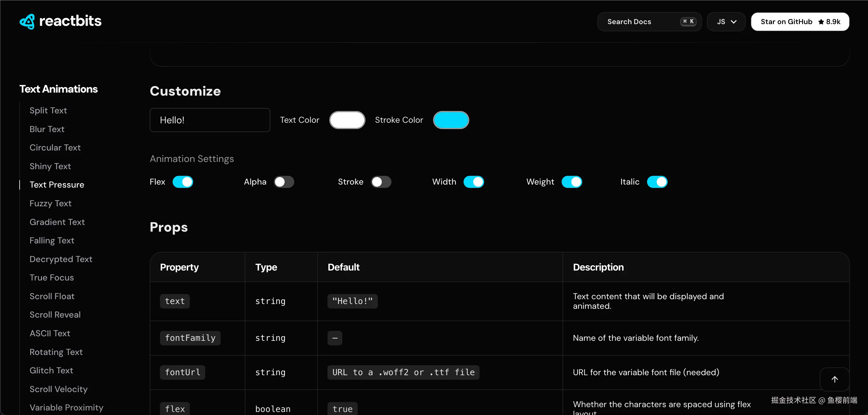The width and height of the screenshot is (868, 415).
Task: Open the Stroke Color swatch
Action: point(451,120)
